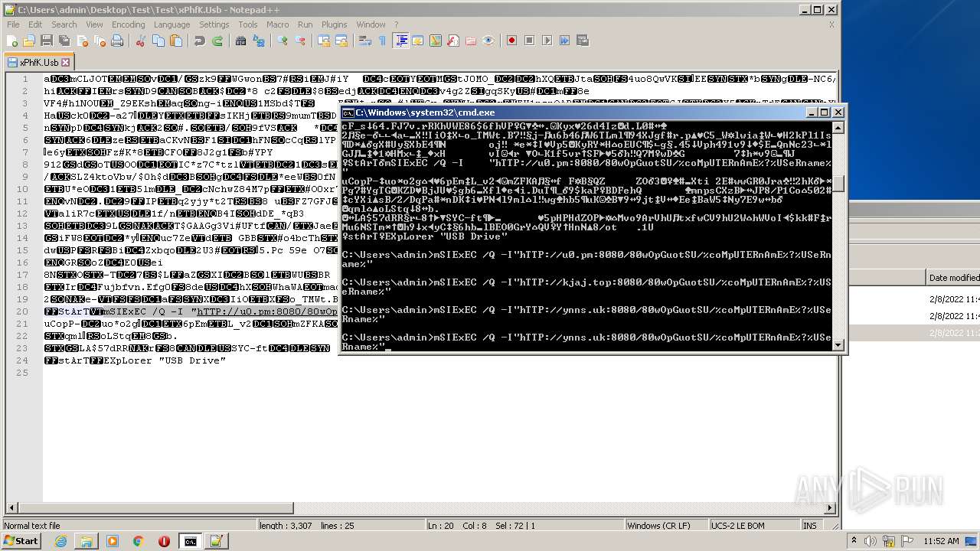The image size is (980, 551).
Task: Redo with the green arrow icon
Action: tap(217, 41)
